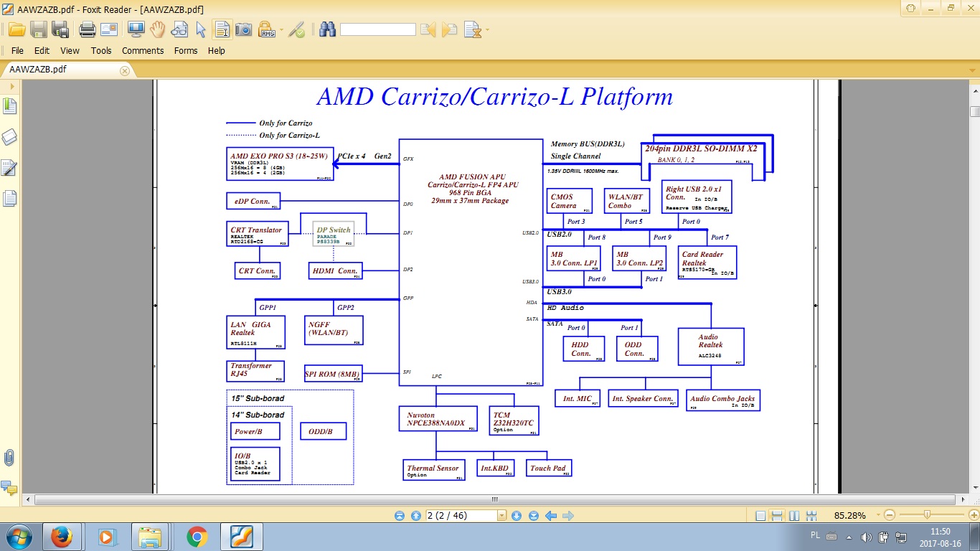This screenshot has height=551, width=980.
Task: Expand the left navigation panel arrow
Action: click(x=11, y=86)
